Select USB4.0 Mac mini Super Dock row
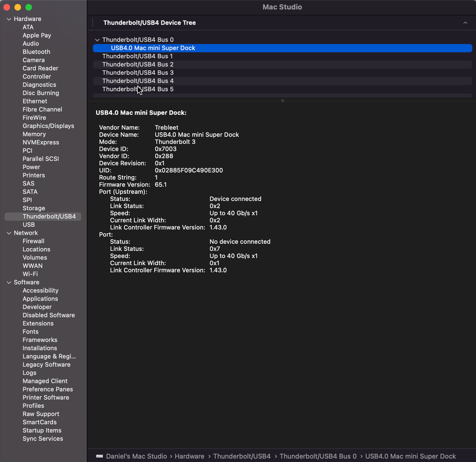 pyautogui.click(x=282, y=48)
